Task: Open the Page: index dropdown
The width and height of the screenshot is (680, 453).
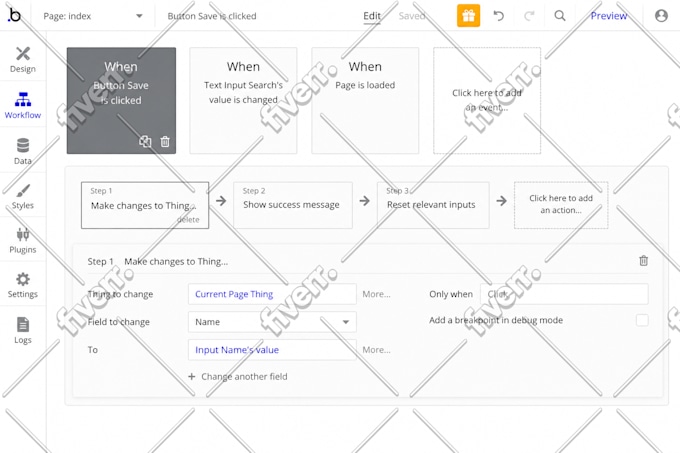Action: 93,16
